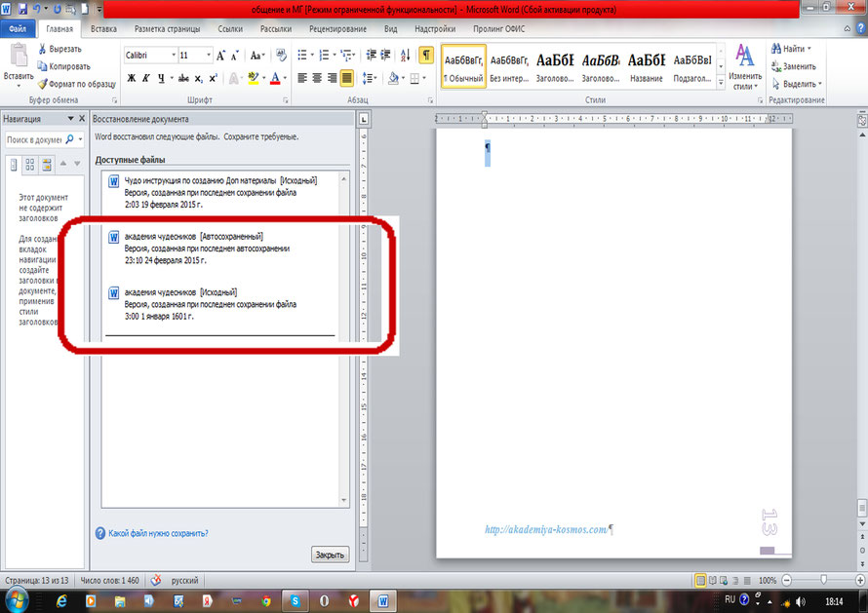
Task: Close the Навигация pane
Action: click(82, 118)
